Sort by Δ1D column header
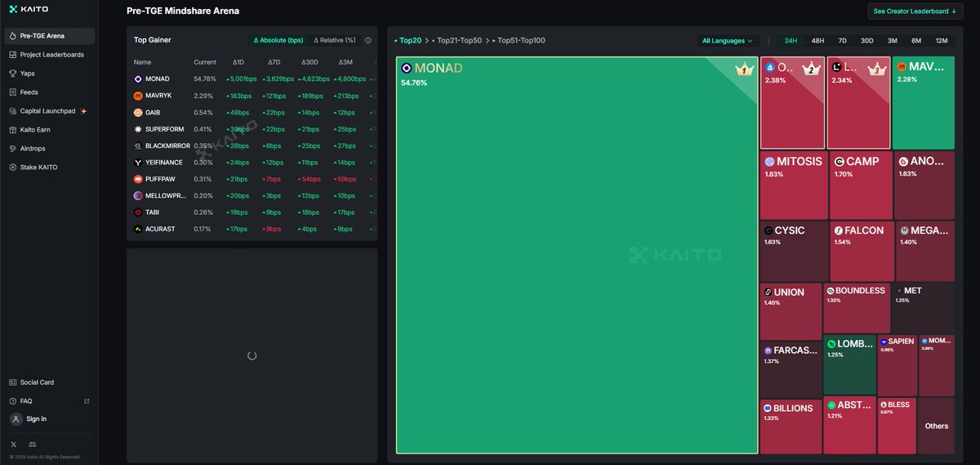Image resolution: width=980 pixels, height=465 pixels. click(x=238, y=62)
